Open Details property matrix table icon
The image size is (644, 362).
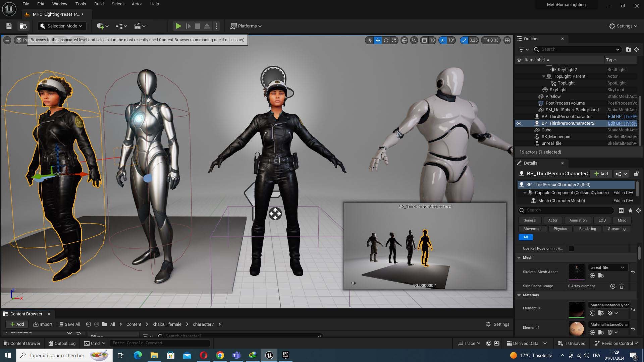pos(621,210)
